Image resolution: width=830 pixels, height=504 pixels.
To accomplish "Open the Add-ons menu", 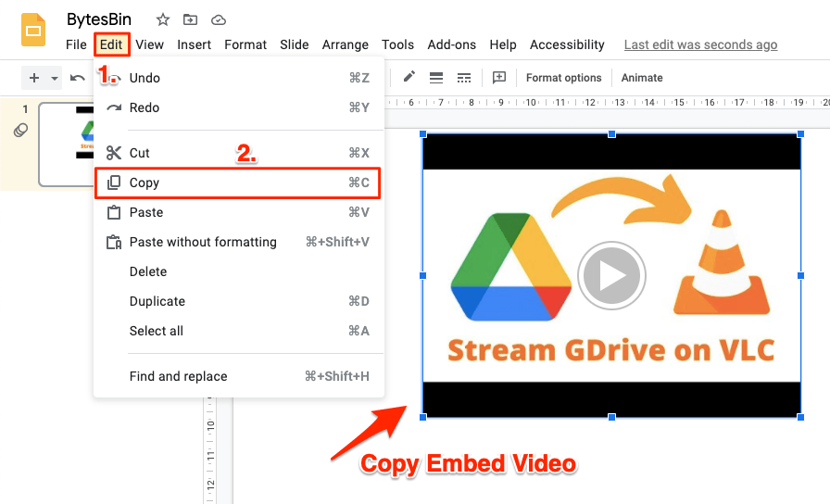I will pyautogui.click(x=451, y=45).
